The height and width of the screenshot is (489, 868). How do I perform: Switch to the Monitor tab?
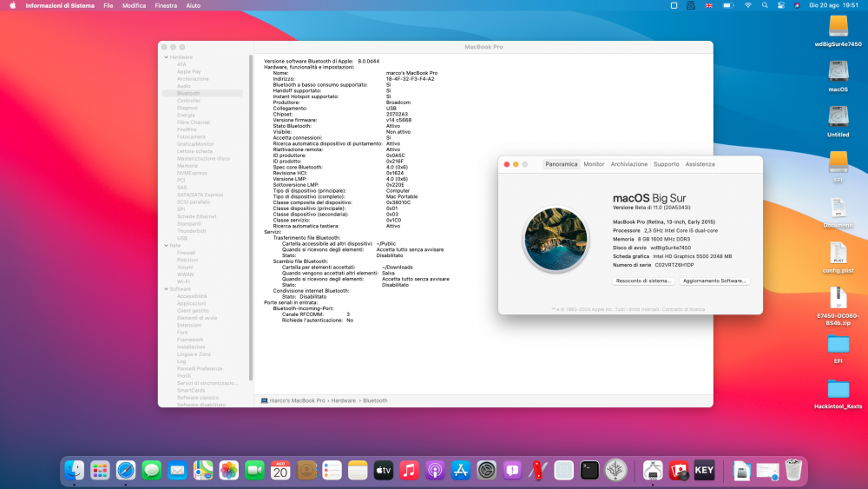tap(594, 164)
